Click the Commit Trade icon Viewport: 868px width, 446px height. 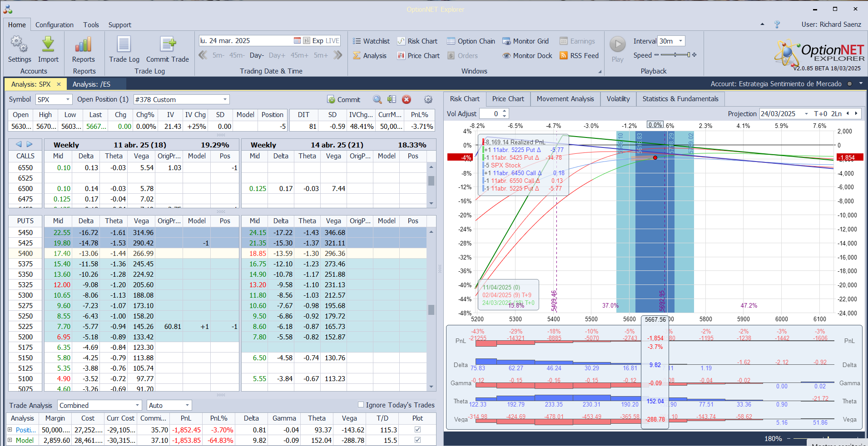tap(168, 44)
